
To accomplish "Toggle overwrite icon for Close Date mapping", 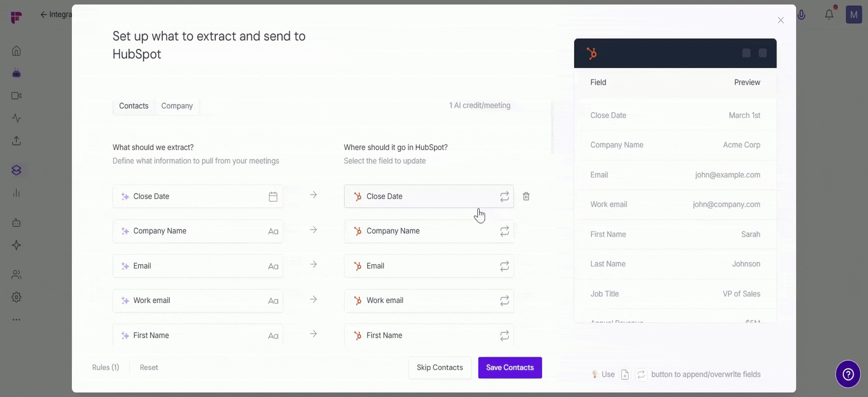I will click(x=505, y=197).
